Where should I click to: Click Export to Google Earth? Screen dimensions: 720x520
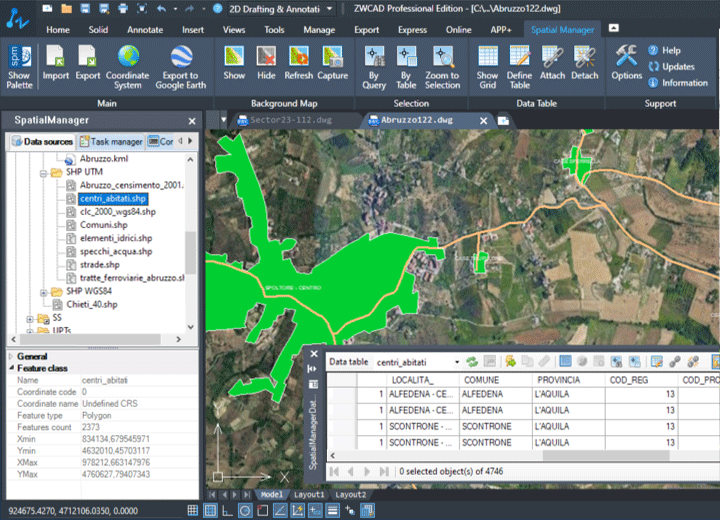[x=180, y=67]
